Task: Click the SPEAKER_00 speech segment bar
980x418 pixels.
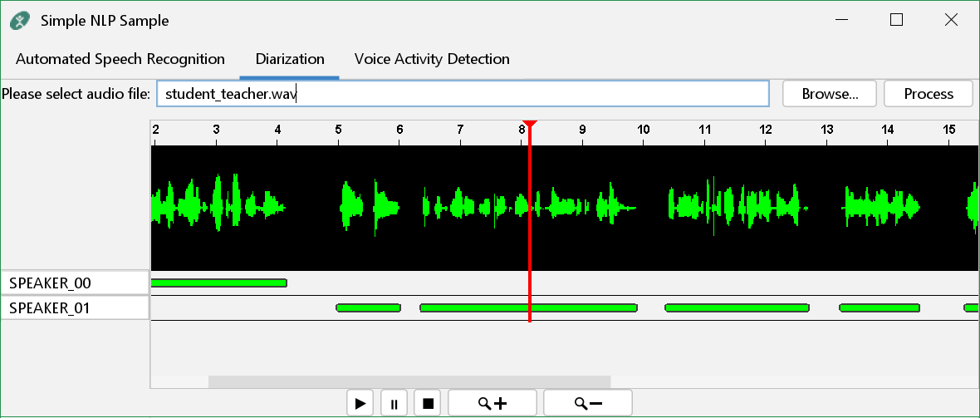Action: point(218,283)
